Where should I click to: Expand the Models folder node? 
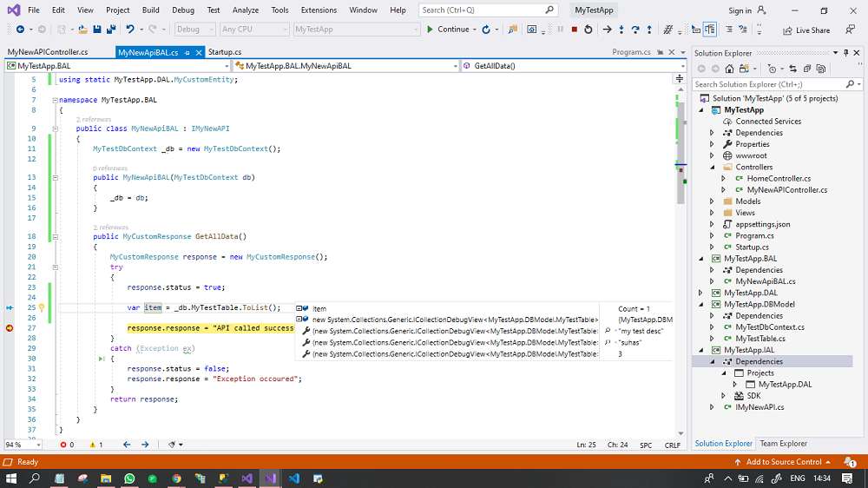point(713,201)
